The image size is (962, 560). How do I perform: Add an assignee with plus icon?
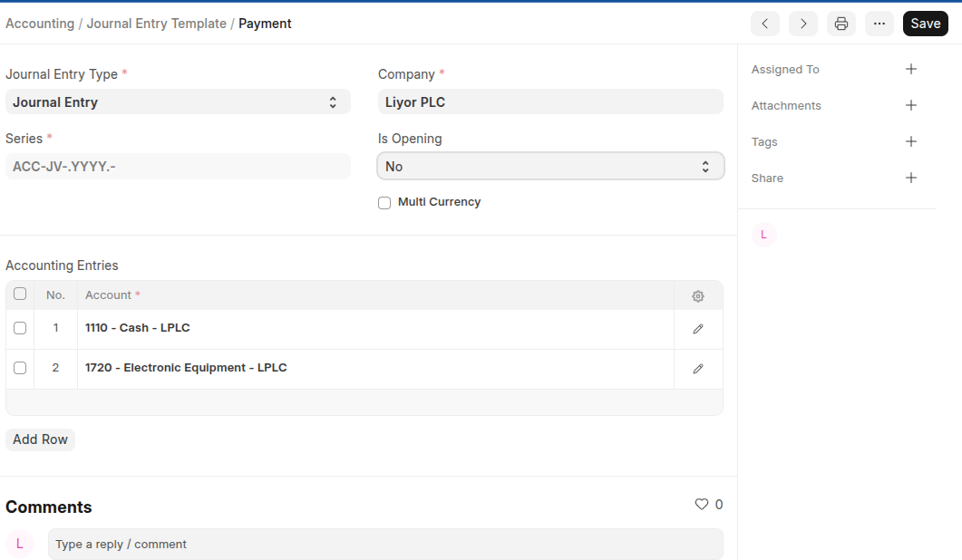pos(911,69)
